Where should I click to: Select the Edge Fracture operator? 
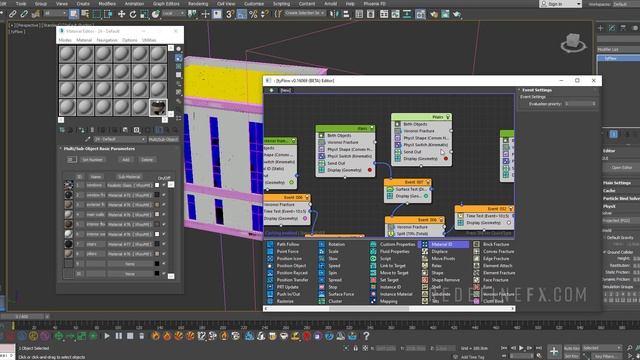point(491,258)
